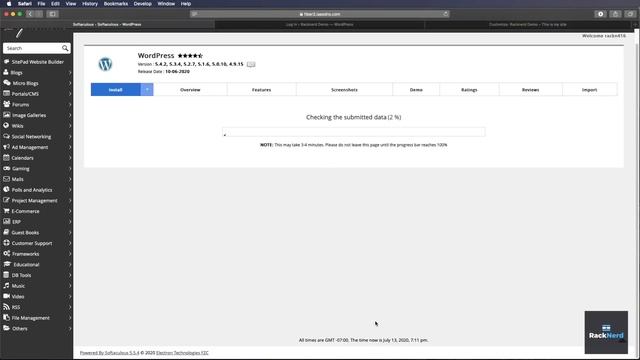
Task: Expand the Social Networking arrow
Action: tap(70, 137)
